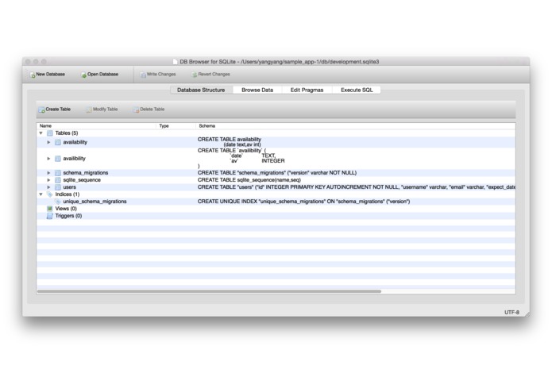Open the Browse Data tab

pos(257,90)
